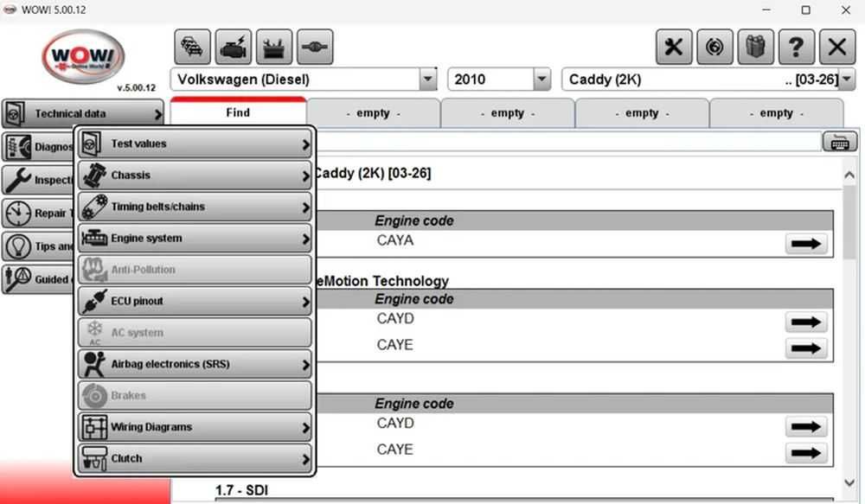This screenshot has height=504, width=865.
Task: Open Test values submenu
Action: tap(194, 144)
